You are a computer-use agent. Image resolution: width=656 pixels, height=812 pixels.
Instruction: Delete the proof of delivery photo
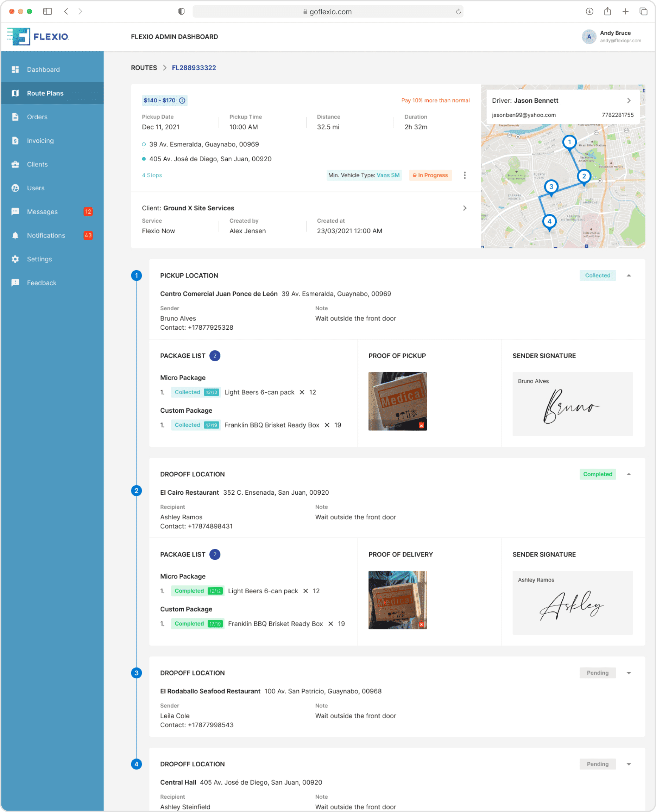(421, 624)
